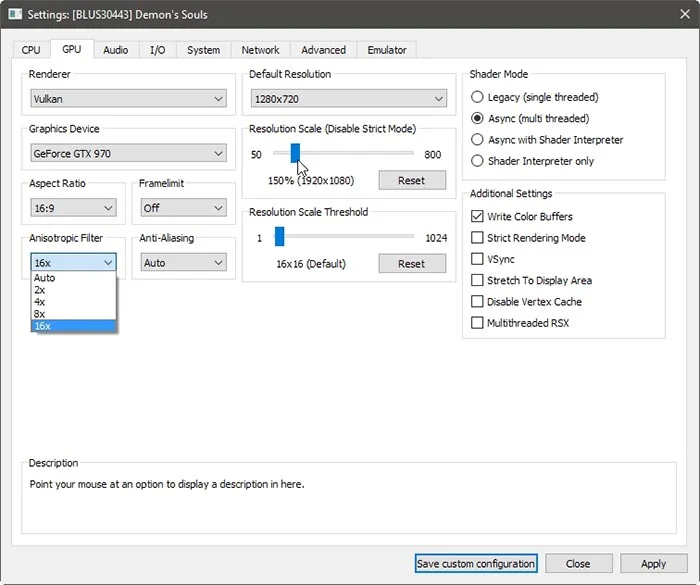
Task: Switch to the CPU tab
Action: 32,50
